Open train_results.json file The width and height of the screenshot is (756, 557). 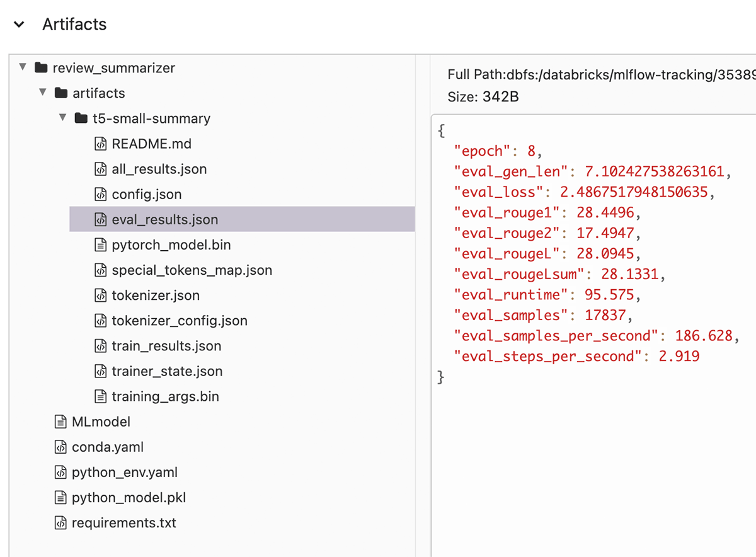click(x=166, y=346)
